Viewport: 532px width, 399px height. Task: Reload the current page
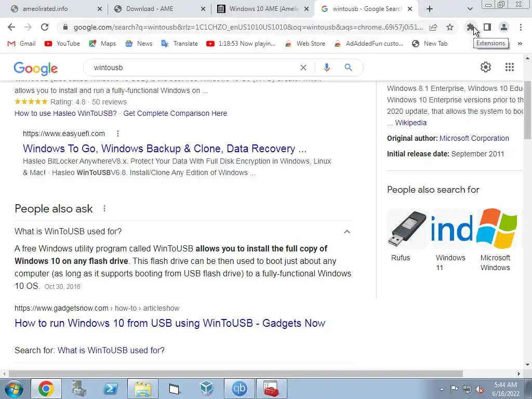45,27
